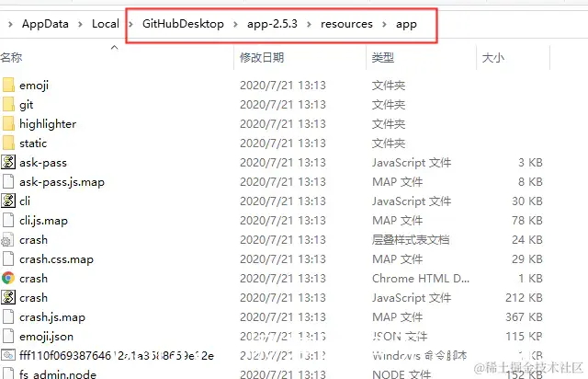Open the chevron between AppData and Local
Viewport: 588px width, 379px height.
click(x=80, y=24)
